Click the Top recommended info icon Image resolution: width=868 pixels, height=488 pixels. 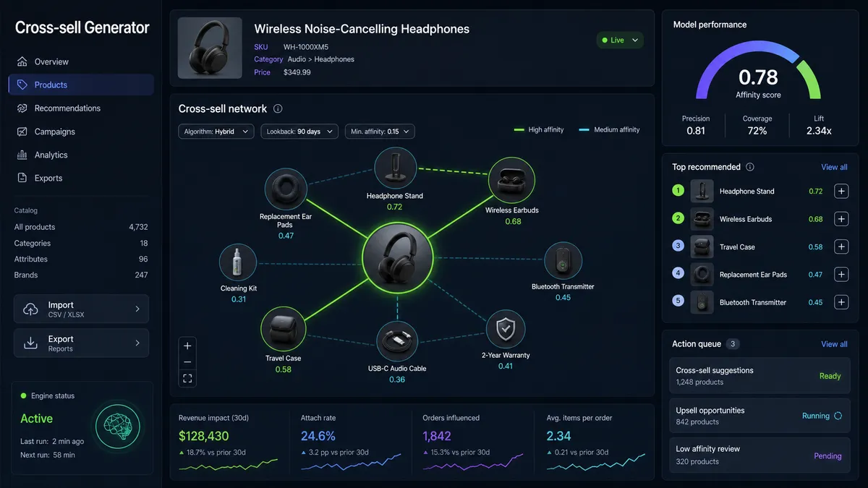pos(750,167)
